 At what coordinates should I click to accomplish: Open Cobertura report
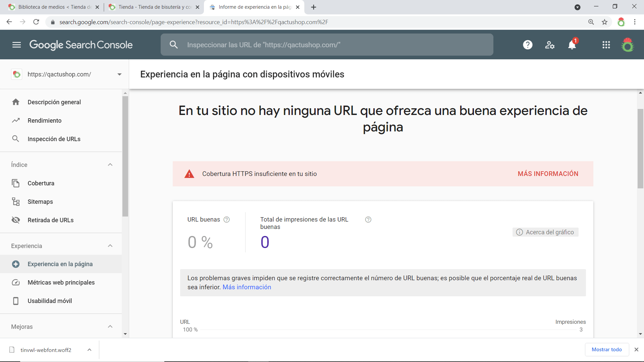click(x=61, y=183)
